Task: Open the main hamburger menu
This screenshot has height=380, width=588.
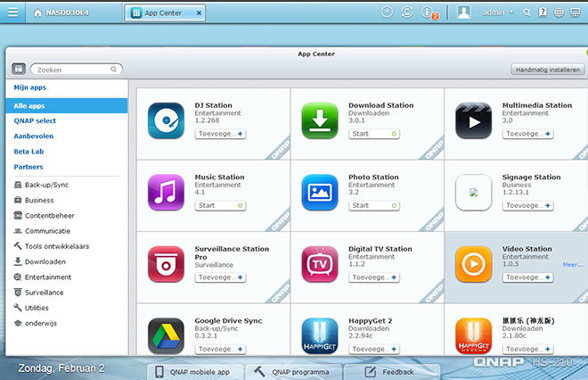Action: point(12,12)
